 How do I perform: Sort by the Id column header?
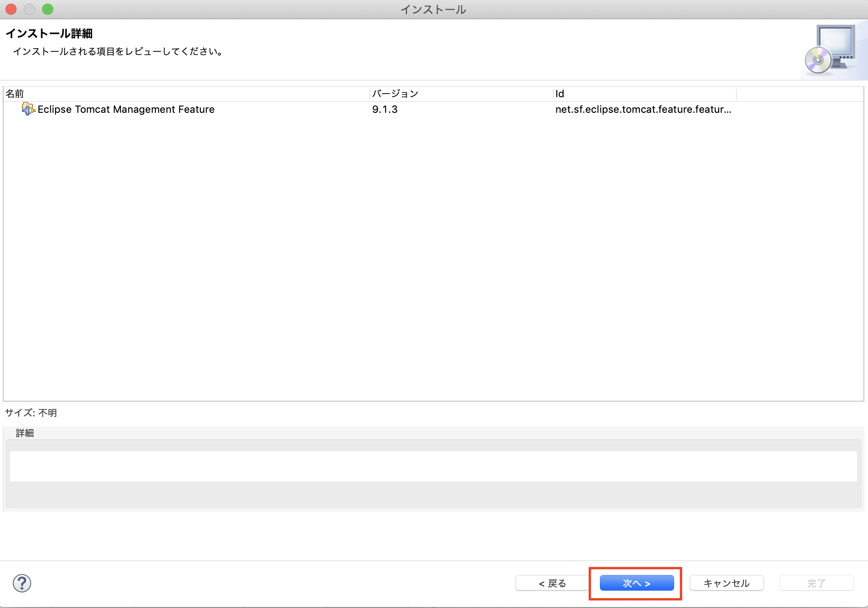645,94
